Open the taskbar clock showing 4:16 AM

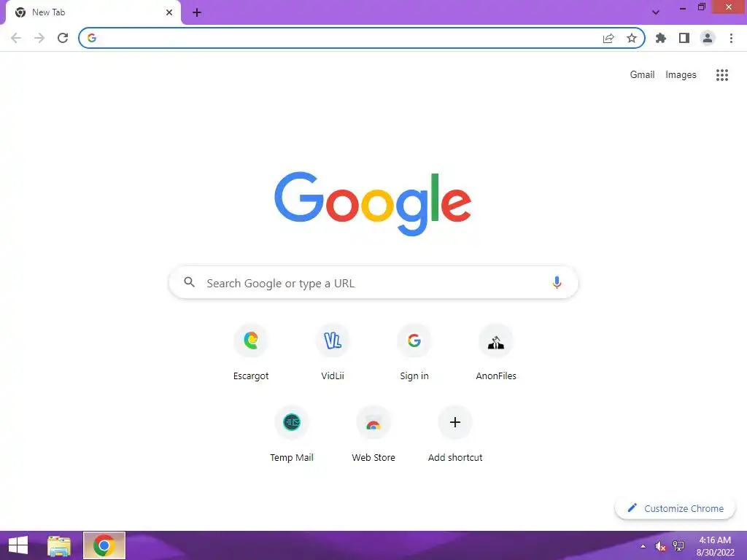pos(715,546)
